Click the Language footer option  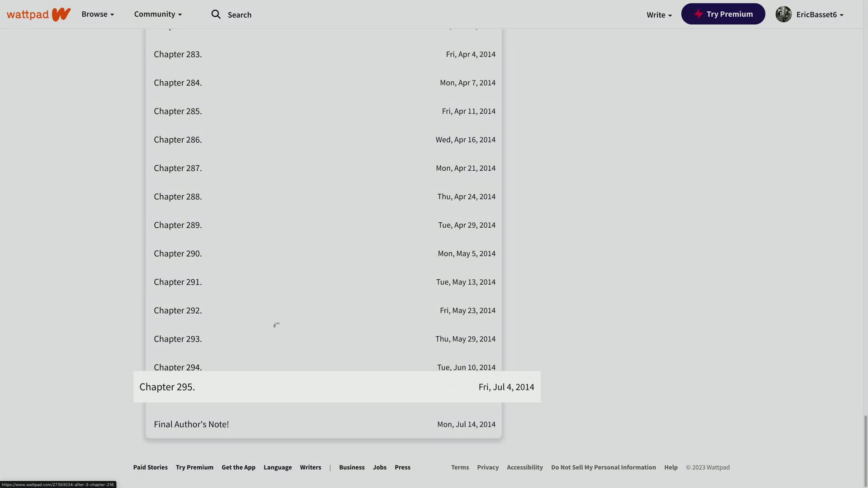pyautogui.click(x=278, y=467)
